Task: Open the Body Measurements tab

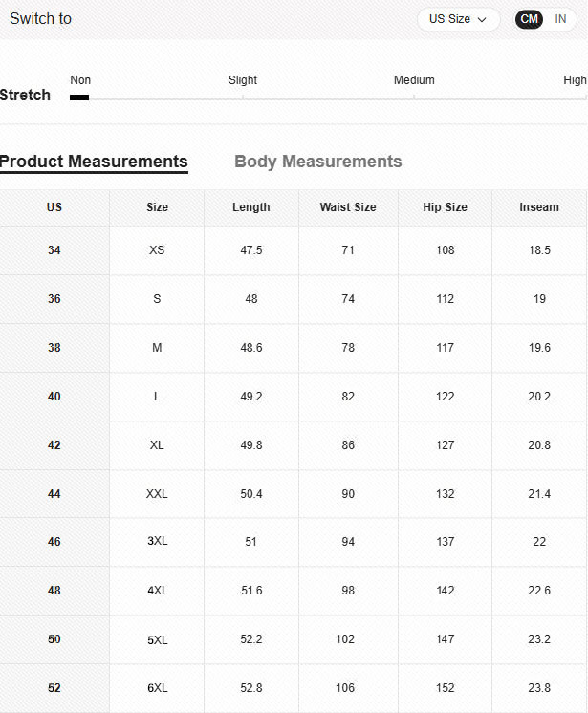Action: click(317, 162)
